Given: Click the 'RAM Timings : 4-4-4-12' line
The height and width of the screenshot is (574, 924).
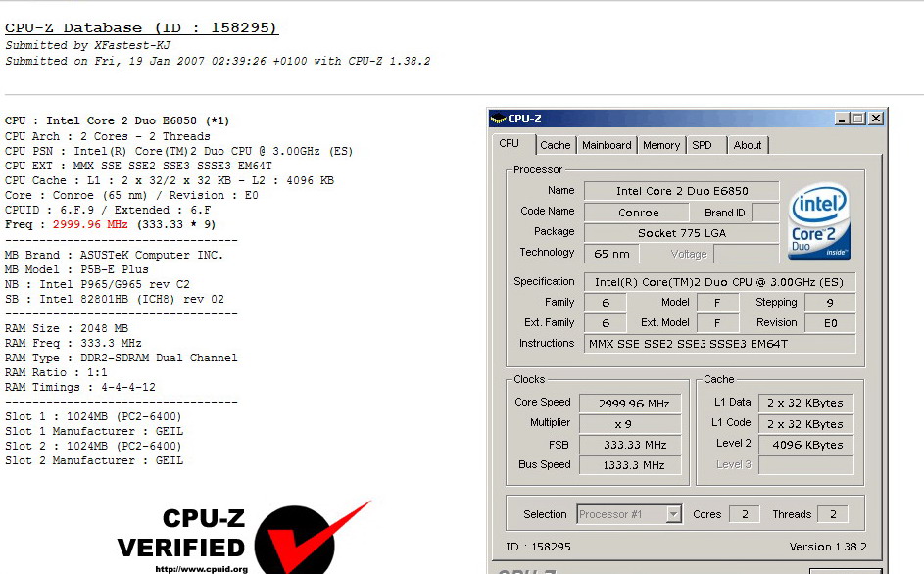Looking at the screenshot, I should pos(80,387).
